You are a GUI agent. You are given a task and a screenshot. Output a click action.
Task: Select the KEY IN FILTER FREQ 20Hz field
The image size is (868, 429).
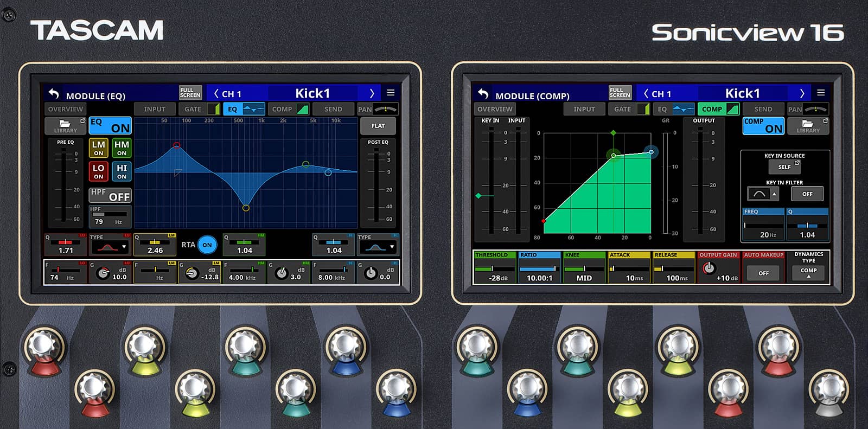(x=763, y=225)
